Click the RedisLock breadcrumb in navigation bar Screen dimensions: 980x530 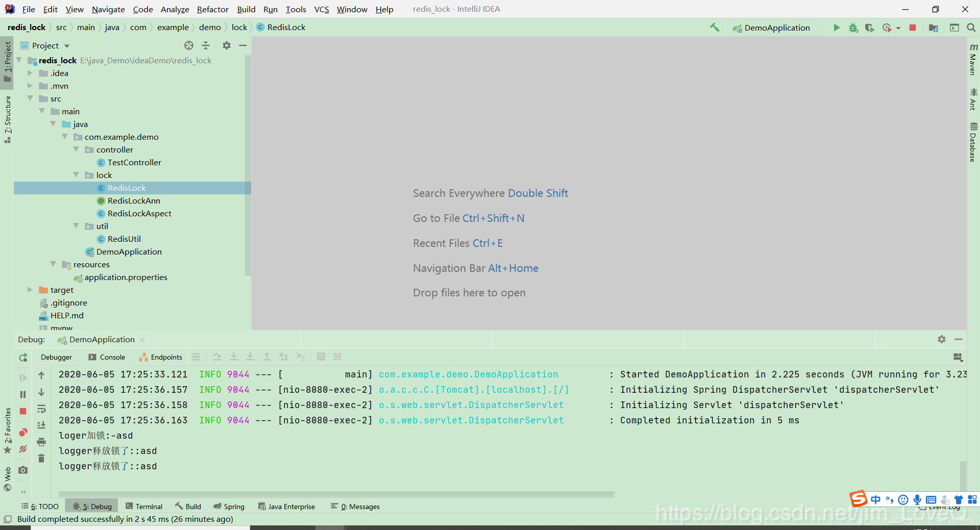coord(281,28)
